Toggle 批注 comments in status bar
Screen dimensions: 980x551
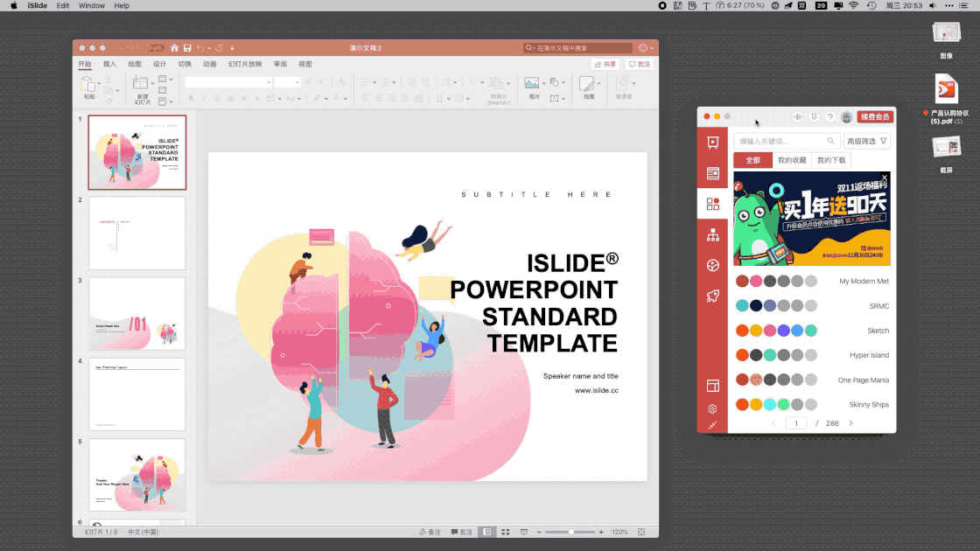(x=462, y=533)
